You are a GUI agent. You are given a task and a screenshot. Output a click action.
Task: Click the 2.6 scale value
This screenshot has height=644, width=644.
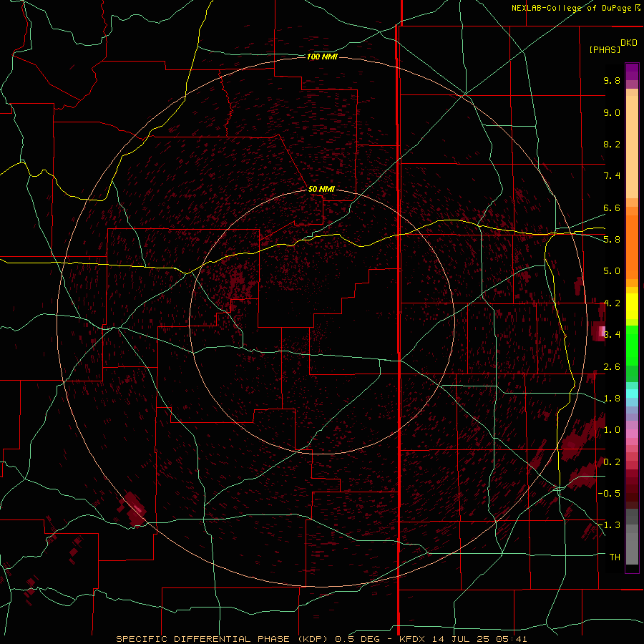pos(612,367)
